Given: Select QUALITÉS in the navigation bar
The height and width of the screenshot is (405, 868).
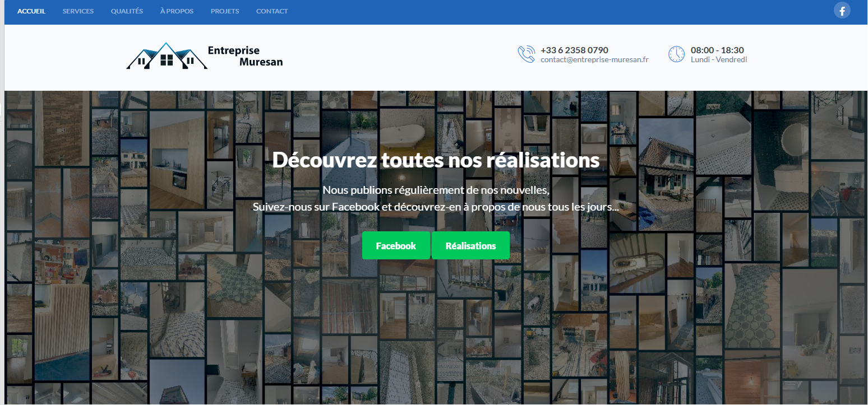Looking at the screenshot, I should pos(127,11).
